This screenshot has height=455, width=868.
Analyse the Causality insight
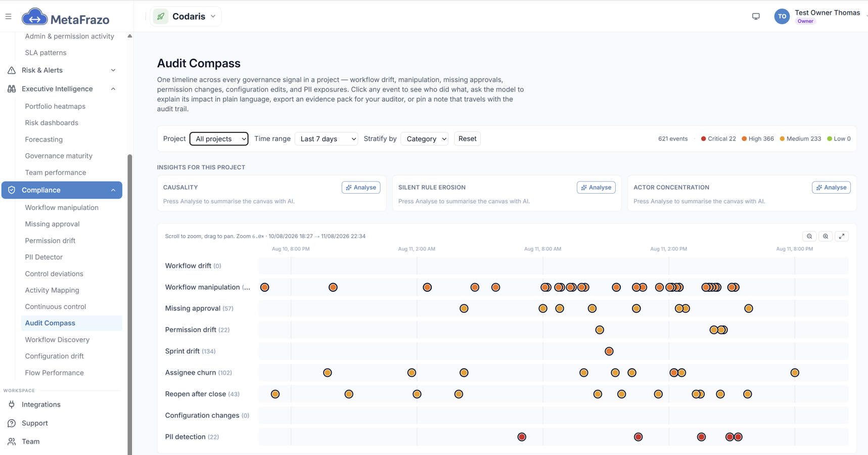[x=361, y=188]
